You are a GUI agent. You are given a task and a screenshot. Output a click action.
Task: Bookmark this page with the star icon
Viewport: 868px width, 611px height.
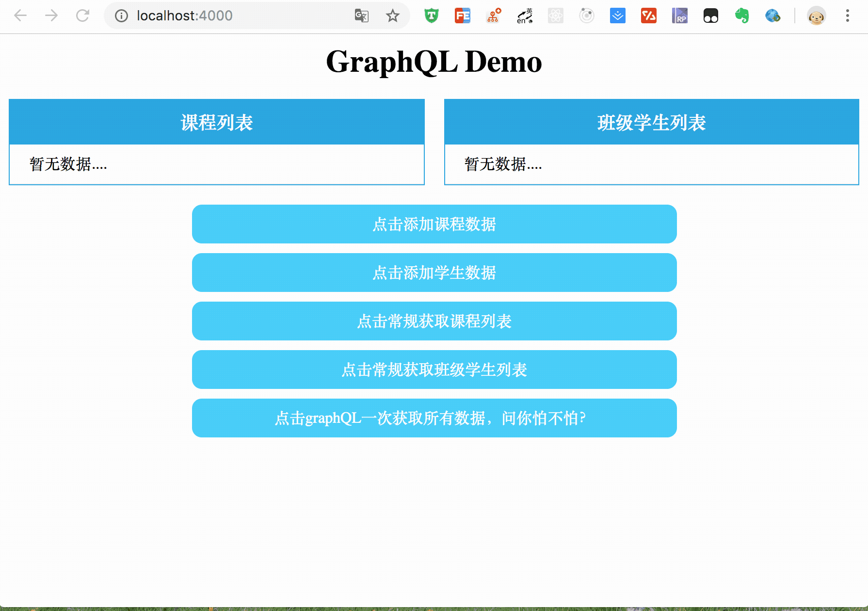click(393, 16)
